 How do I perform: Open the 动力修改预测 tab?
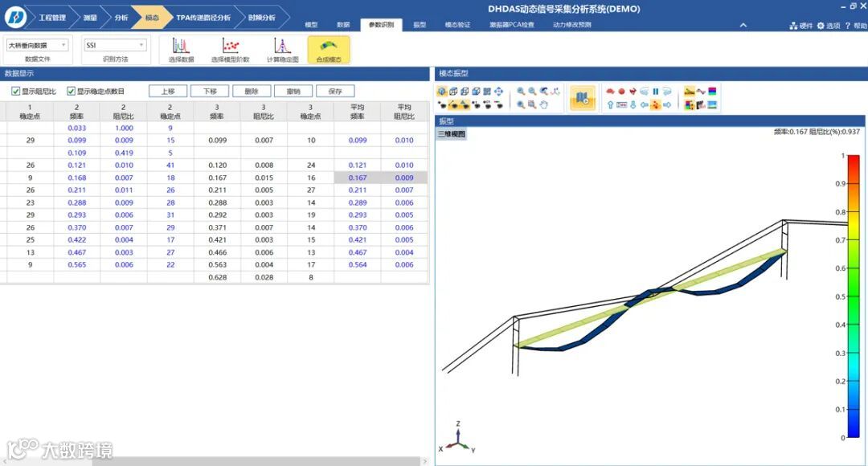pos(572,25)
